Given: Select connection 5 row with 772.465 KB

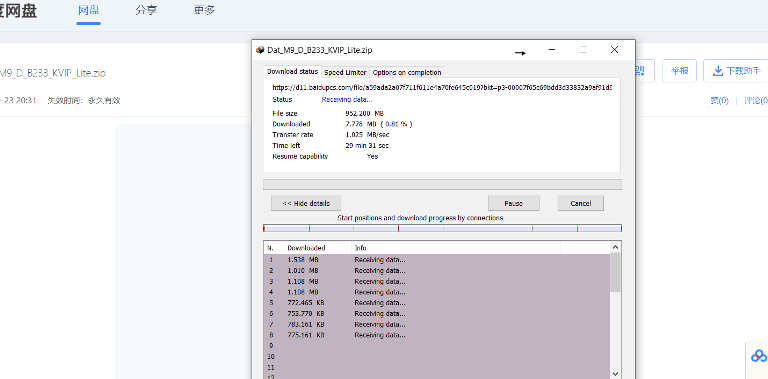Looking at the screenshot, I should tap(437, 303).
